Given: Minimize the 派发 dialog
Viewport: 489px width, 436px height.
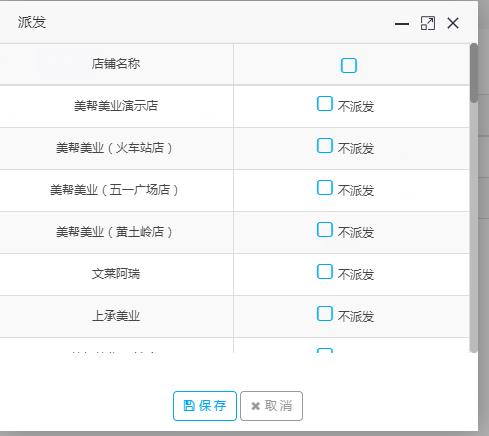Looking at the screenshot, I should [x=402, y=24].
